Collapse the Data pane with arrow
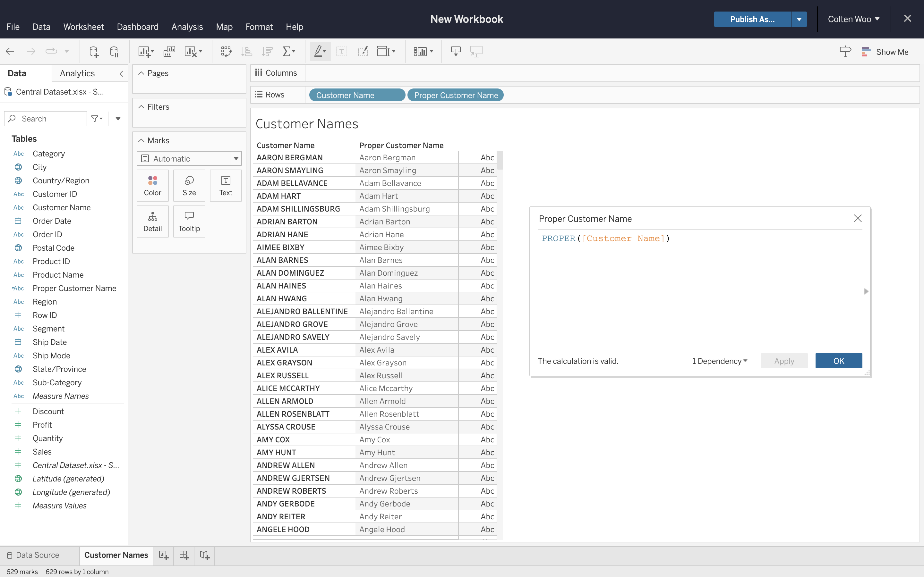The height and width of the screenshot is (577, 924). (x=121, y=73)
